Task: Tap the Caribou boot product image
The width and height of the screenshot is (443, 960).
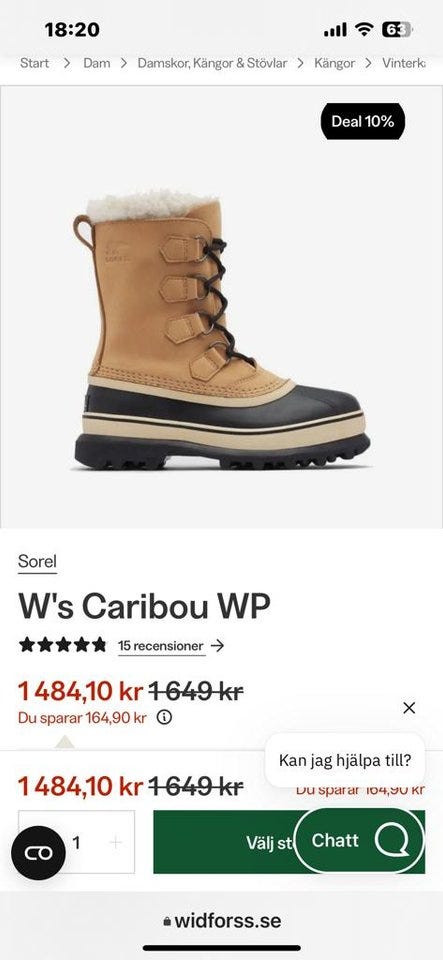Action: tap(222, 331)
